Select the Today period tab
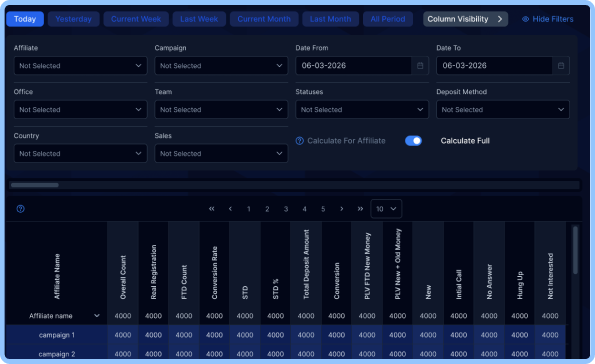 pyautogui.click(x=25, y=19)
